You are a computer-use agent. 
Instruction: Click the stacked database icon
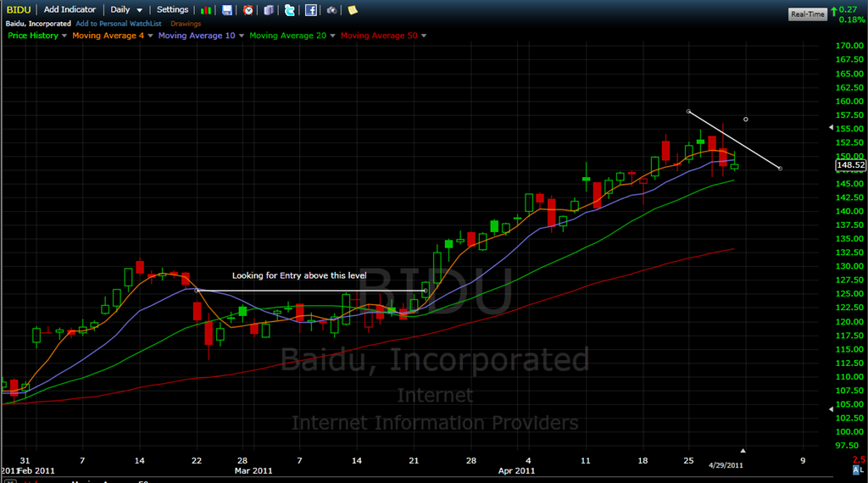(x=269, y=10)
